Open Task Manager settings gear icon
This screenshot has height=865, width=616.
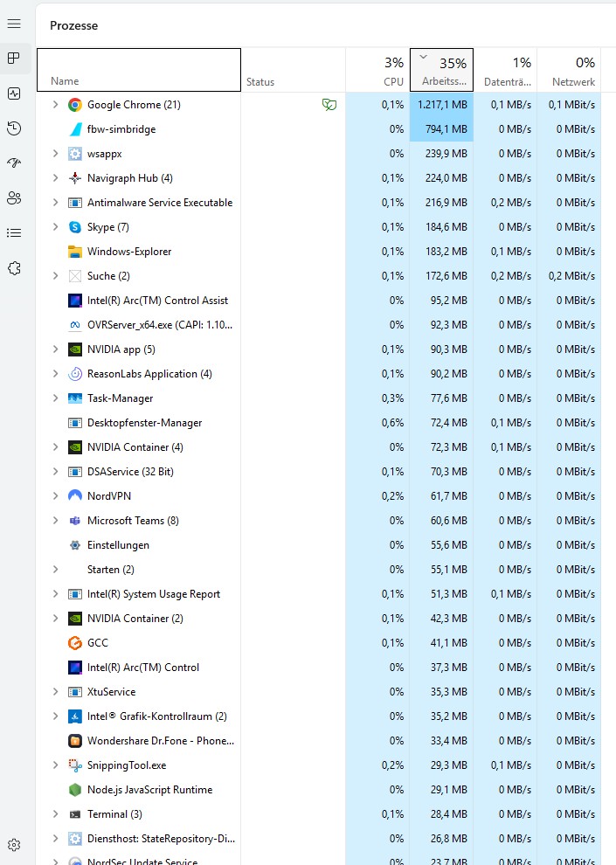[x=14, y=845]
